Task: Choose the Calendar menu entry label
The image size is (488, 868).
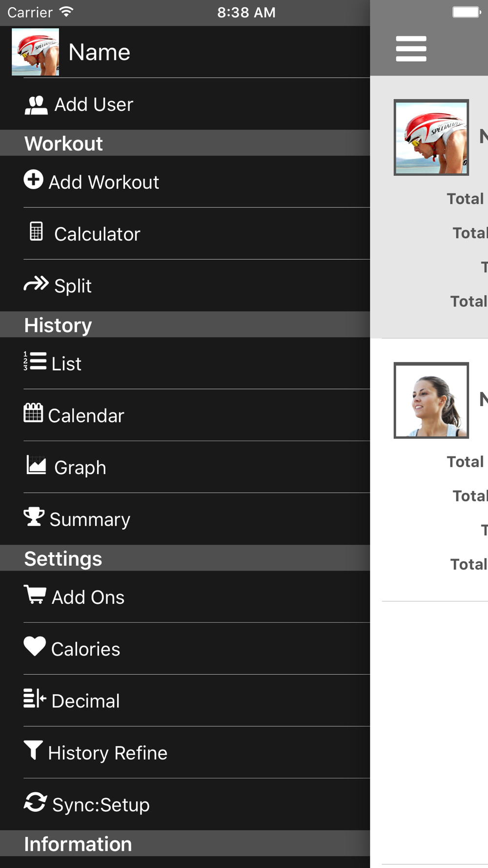Action: point(86,416)
